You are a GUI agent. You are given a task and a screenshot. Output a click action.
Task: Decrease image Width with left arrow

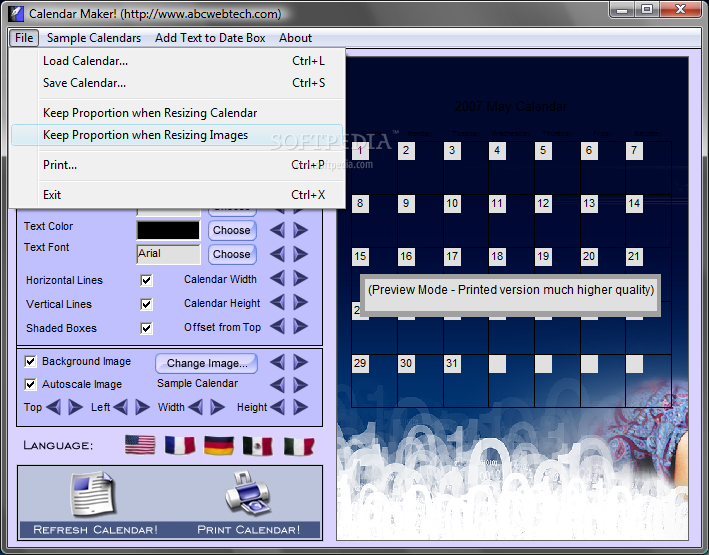(195, 407)
